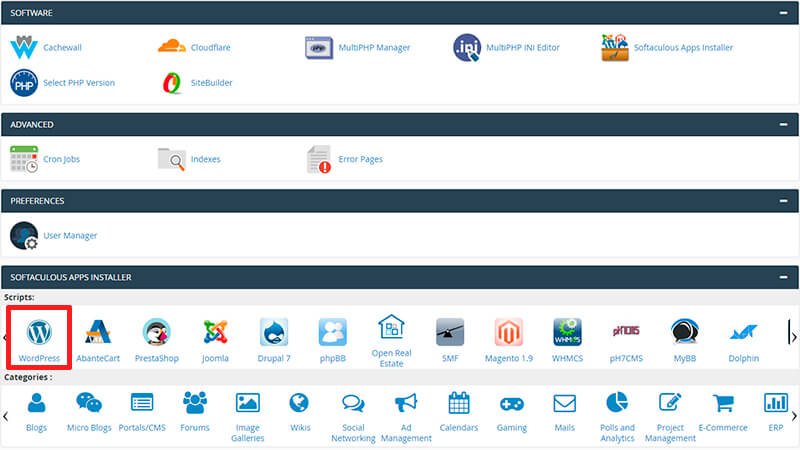Collapse the Software section
The width and height of the screenshot is (800, 450).
click(783, 13)
